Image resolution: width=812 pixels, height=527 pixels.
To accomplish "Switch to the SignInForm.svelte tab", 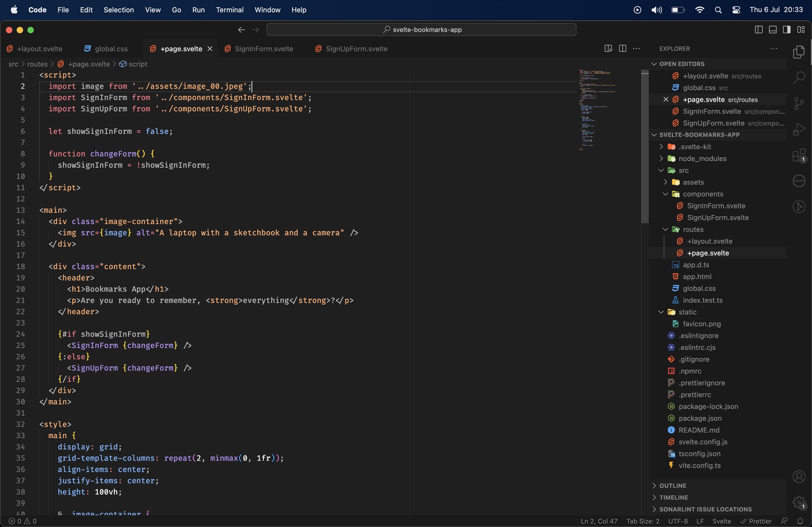I will (263, 49).
